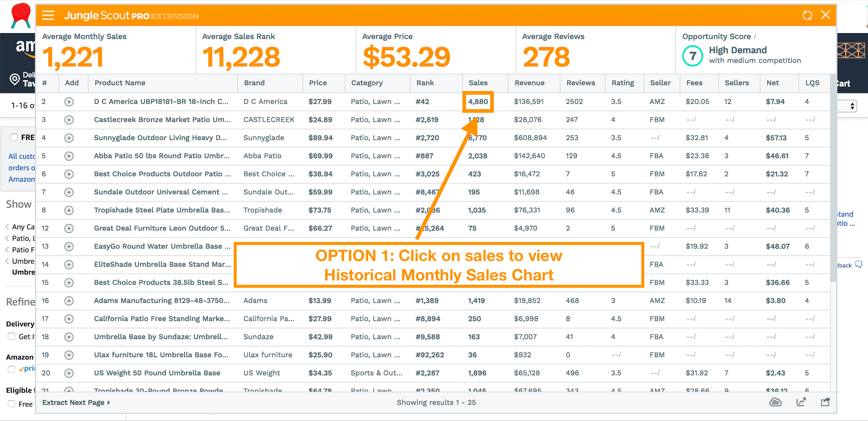Add D C America product to tracker
This screenshot has height=421, width=868.
(69, 101)
